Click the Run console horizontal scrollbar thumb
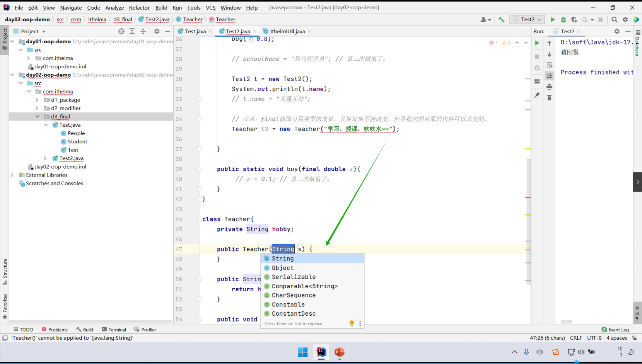 pyautogui.click(x=567, y=322)
